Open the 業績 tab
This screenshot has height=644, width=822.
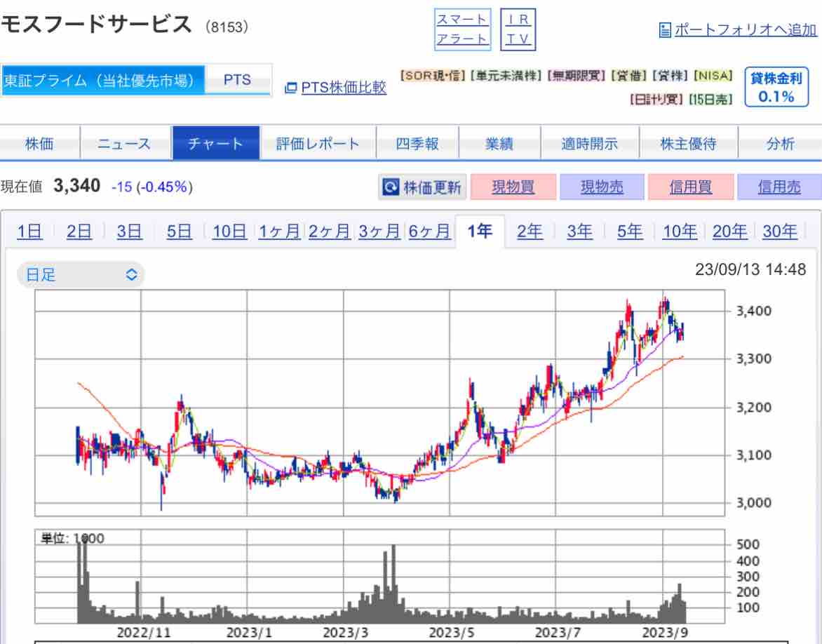click(499, 143)
